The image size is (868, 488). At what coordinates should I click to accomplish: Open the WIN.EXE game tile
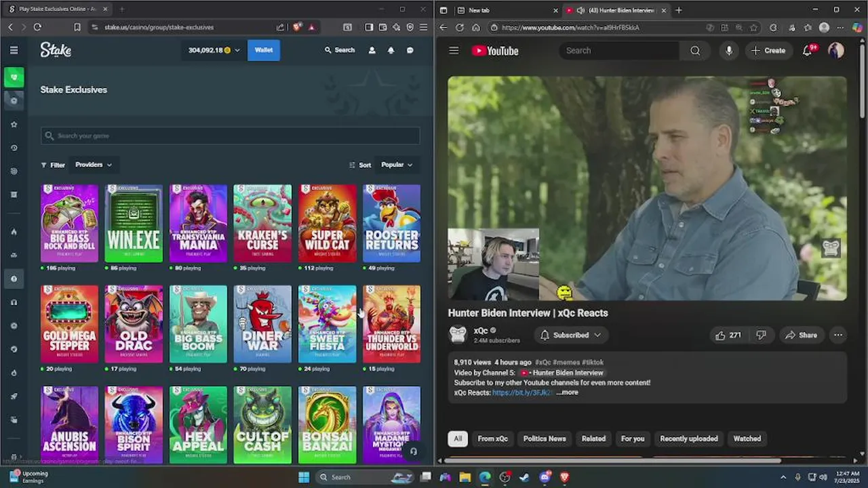[x=134, y=223]
